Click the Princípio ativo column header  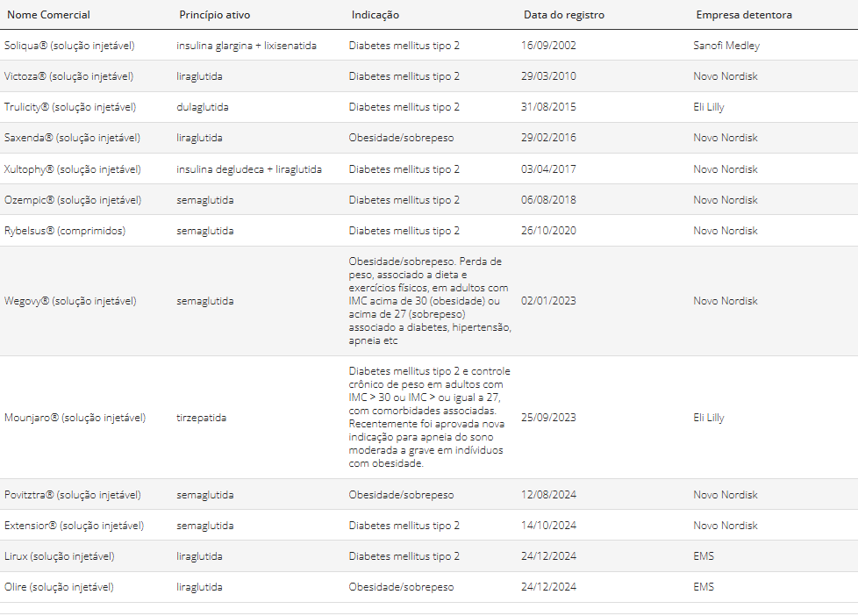[x=215, y=15]
